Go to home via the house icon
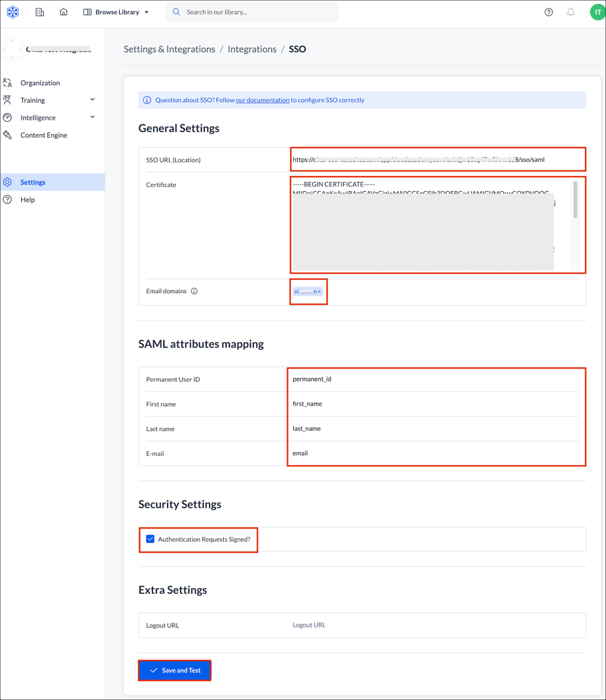The image size is (606, 700). (63, 12)
